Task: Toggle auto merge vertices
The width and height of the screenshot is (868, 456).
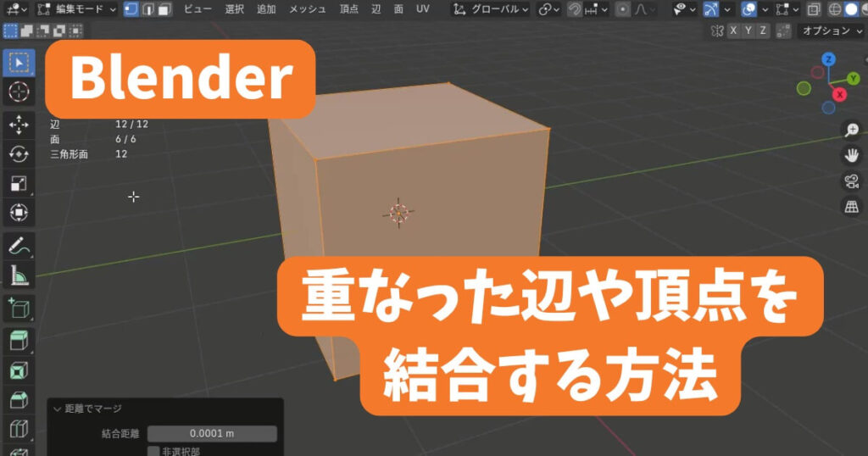Action: click(783, 31)
